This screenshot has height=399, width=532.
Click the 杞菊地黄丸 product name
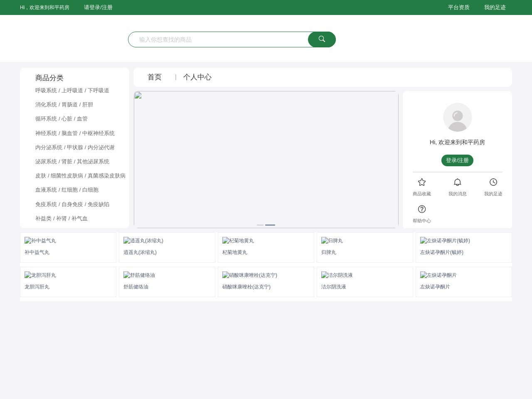point(235,252)
